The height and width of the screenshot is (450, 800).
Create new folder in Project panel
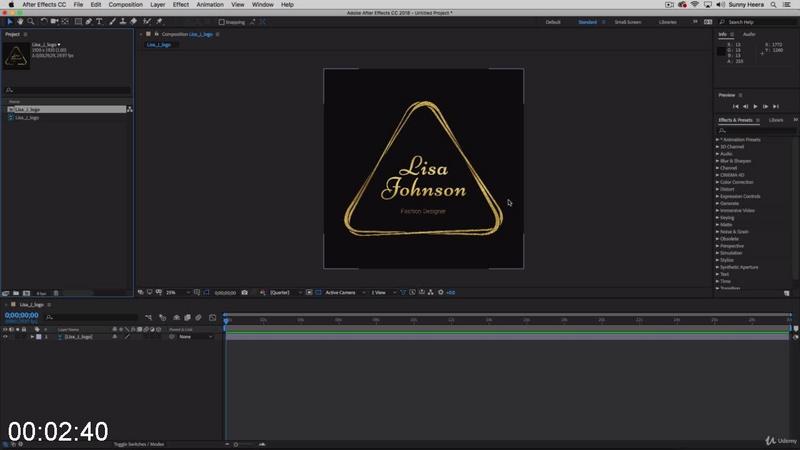pyautogui.click(x=16, y=293)
